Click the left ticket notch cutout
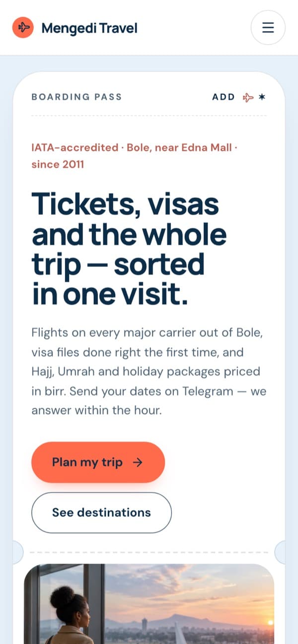The image size is (298, 644). point(16,552)
